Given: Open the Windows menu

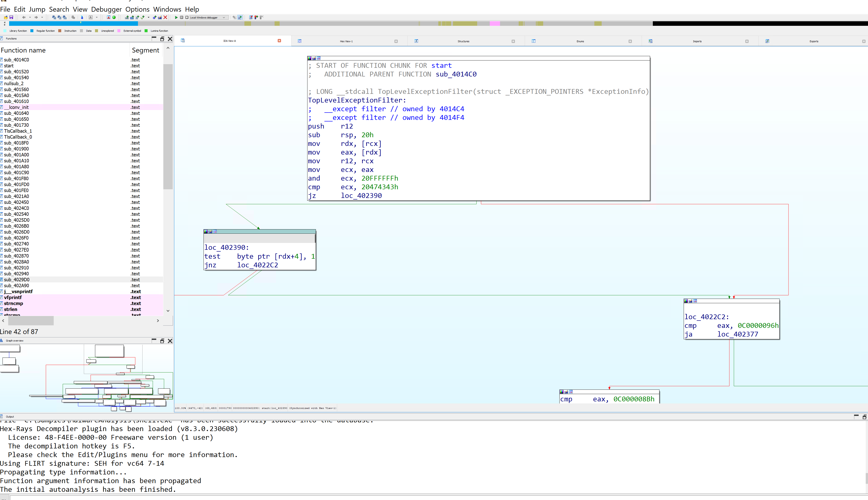Looking at the screenshot, I should [x=167, y=9].
